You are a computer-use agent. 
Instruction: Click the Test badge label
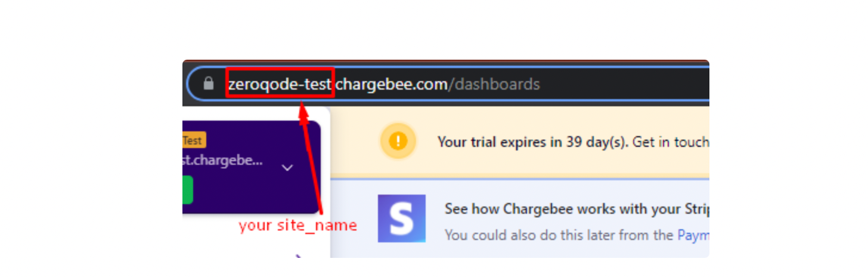[x=194, y=141]
